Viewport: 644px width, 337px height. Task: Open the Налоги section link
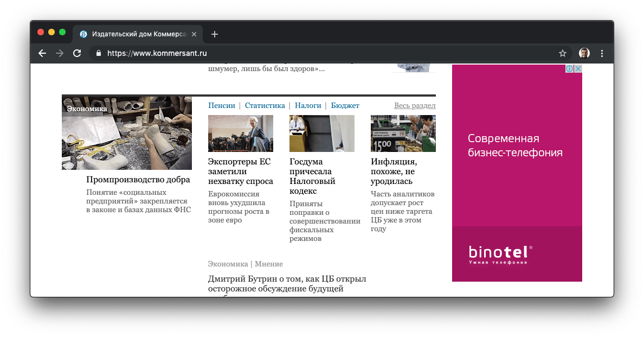[307, 105]
